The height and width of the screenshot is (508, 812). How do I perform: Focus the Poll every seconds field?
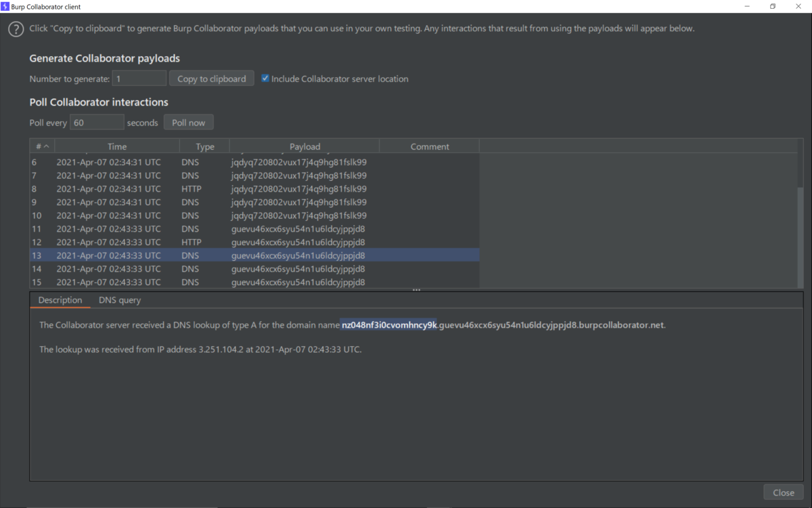point(97,123)
